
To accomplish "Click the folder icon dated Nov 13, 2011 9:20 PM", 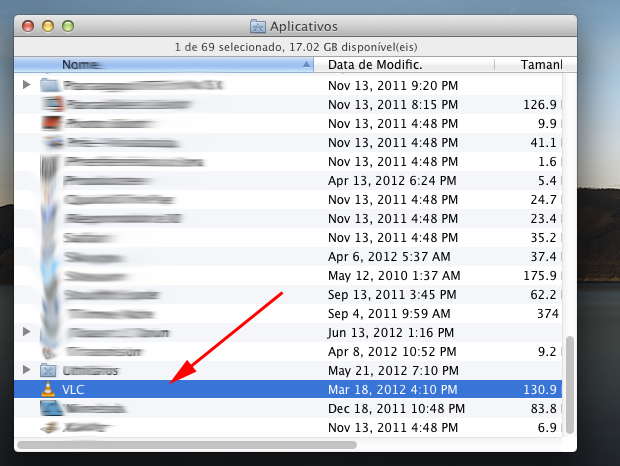I will pyautogui.click(x=49, y=85).
